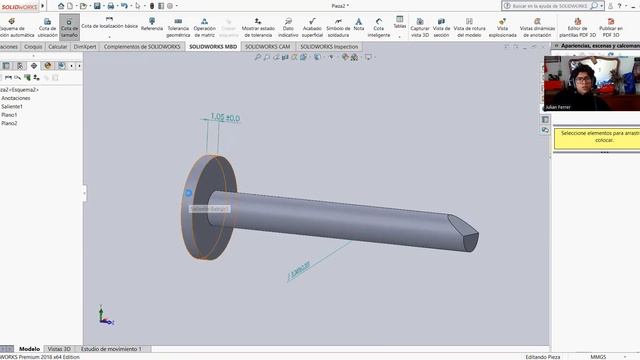Open a file using the Open folder icon
Image resolution: width=640 pixels, height=360 pixels.
point(83,6)
